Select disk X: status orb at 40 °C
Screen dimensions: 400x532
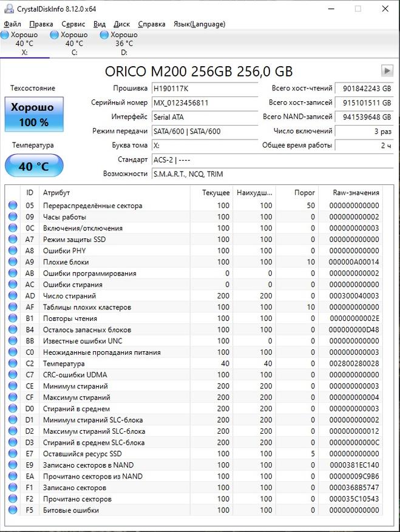(x=5, y=35)
